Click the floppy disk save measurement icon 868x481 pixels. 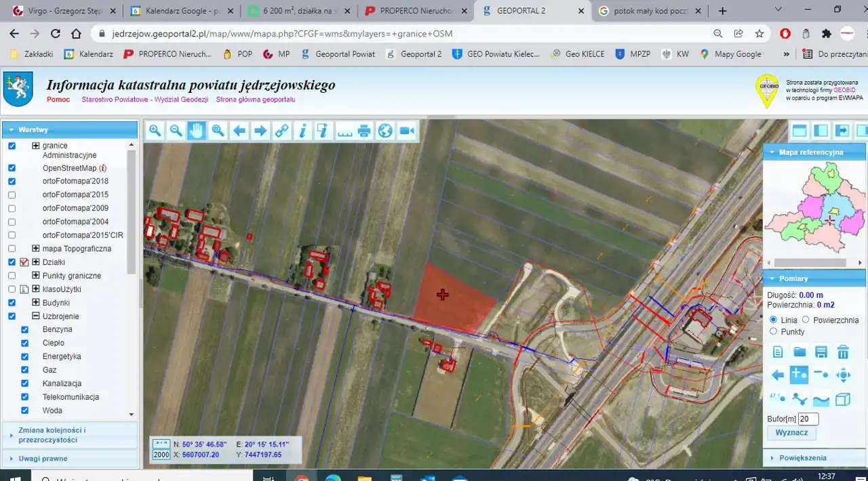pos(821,352)
